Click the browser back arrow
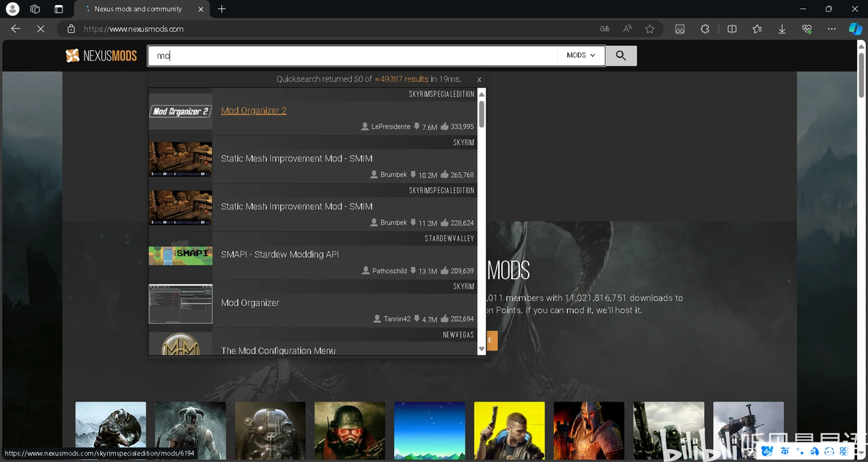This screenshot has width=868, height=462. [15, 29]
